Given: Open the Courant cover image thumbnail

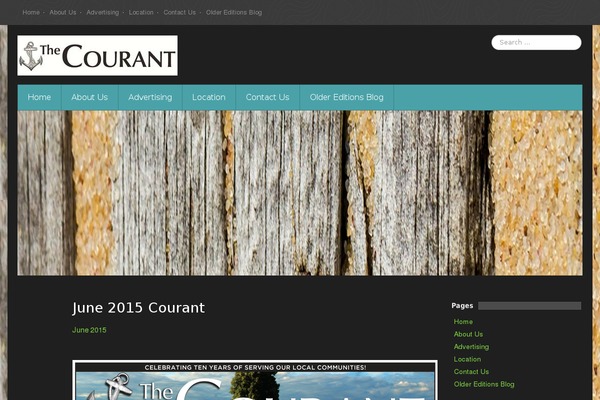Looking at the screenshot, I should click(x=255, y=380).
